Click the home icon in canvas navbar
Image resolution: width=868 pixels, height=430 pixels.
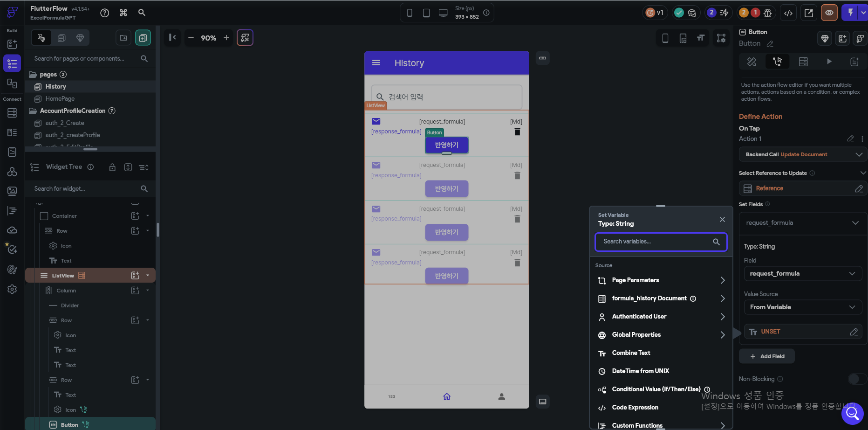click(x=447, y=396)
